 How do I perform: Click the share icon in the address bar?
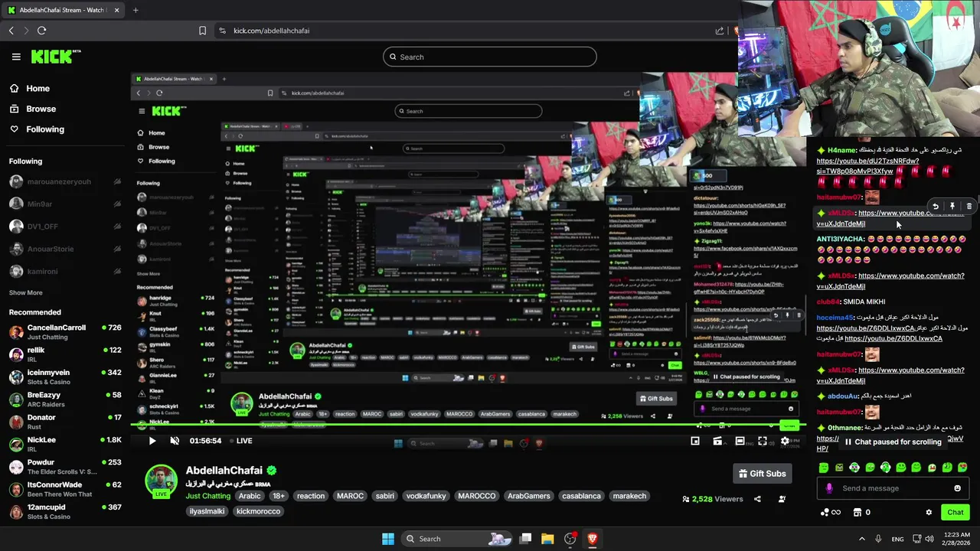[x=720, y=31]
